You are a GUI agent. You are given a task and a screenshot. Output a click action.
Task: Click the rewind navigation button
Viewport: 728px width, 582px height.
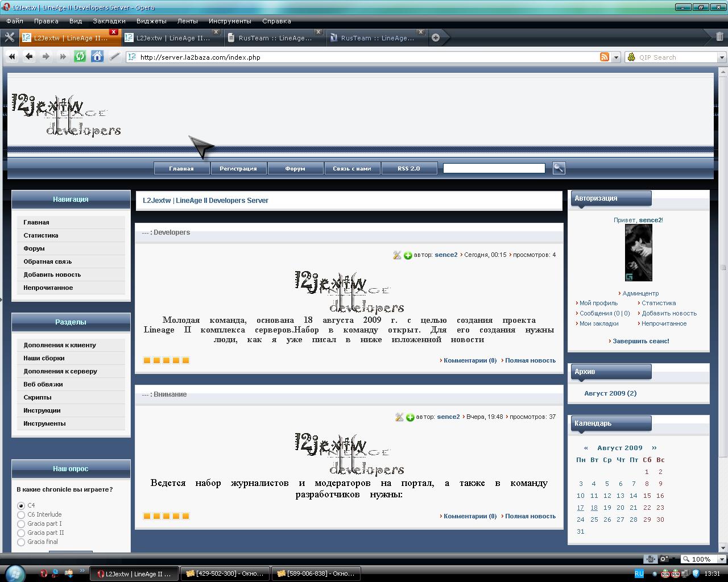pyautogui.click(x=12, y=57)
